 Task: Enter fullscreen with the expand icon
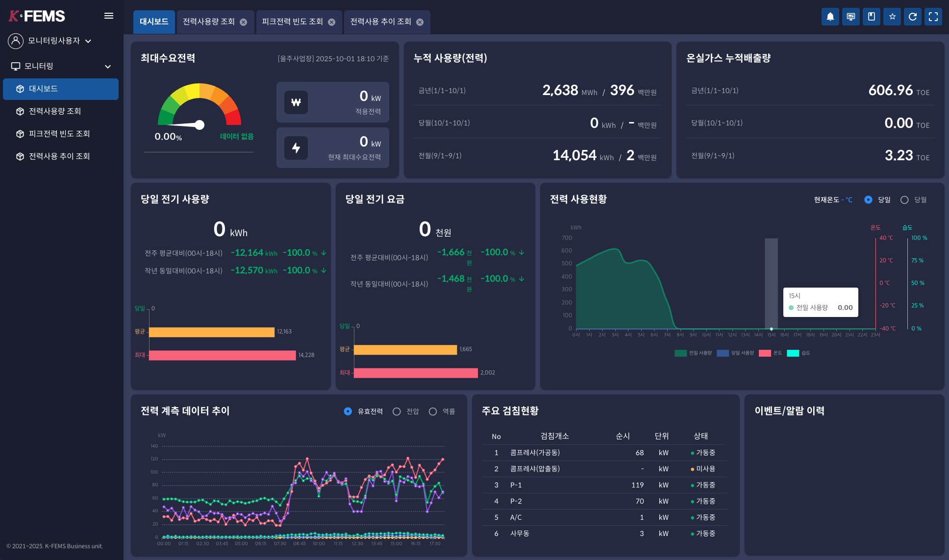pyautogui.click(x=933, y=17)
